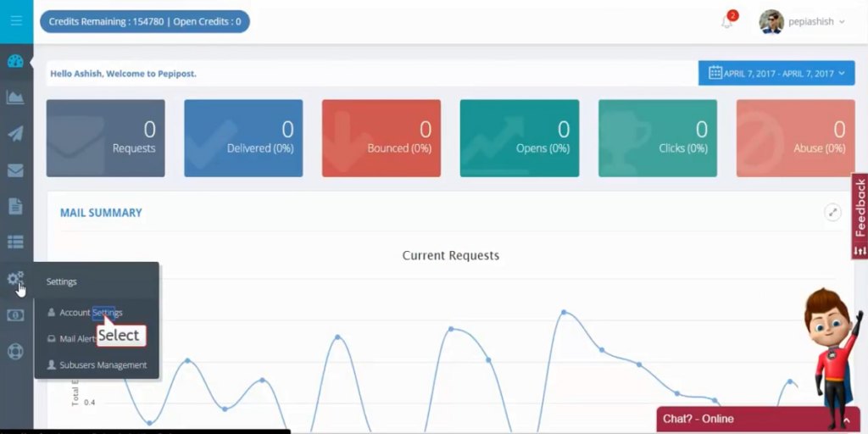Open the paper plane send icon
The image size is (868, 434).
(x=15, y=133)
